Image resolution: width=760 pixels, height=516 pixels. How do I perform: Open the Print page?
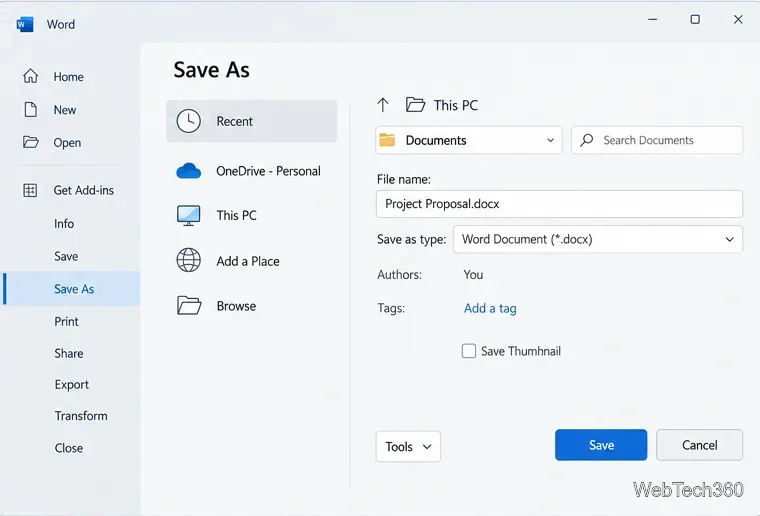(x=66, y=321)
